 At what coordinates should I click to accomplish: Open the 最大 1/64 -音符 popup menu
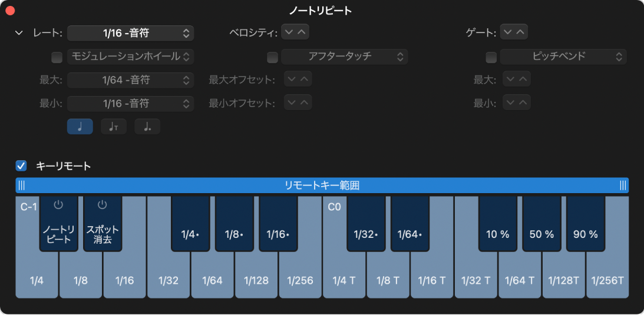(x=131, y=81)
